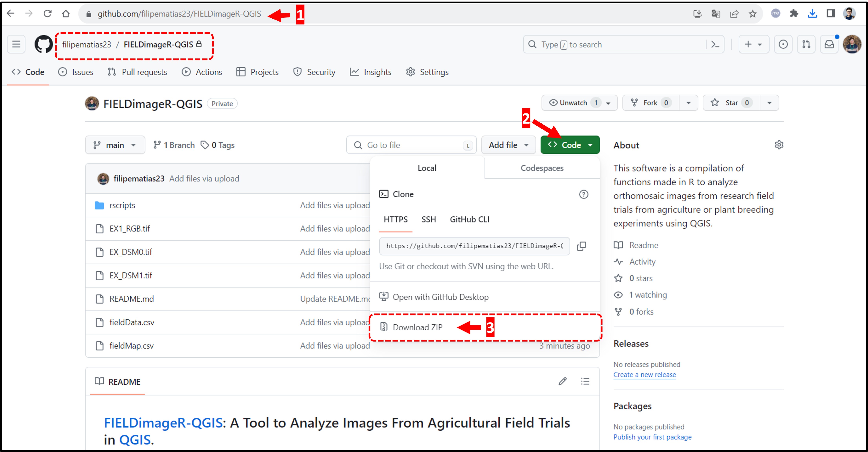Open the fieldMap.csv file
This screenshot has height=452, width=868.
(x=131, y=346)
